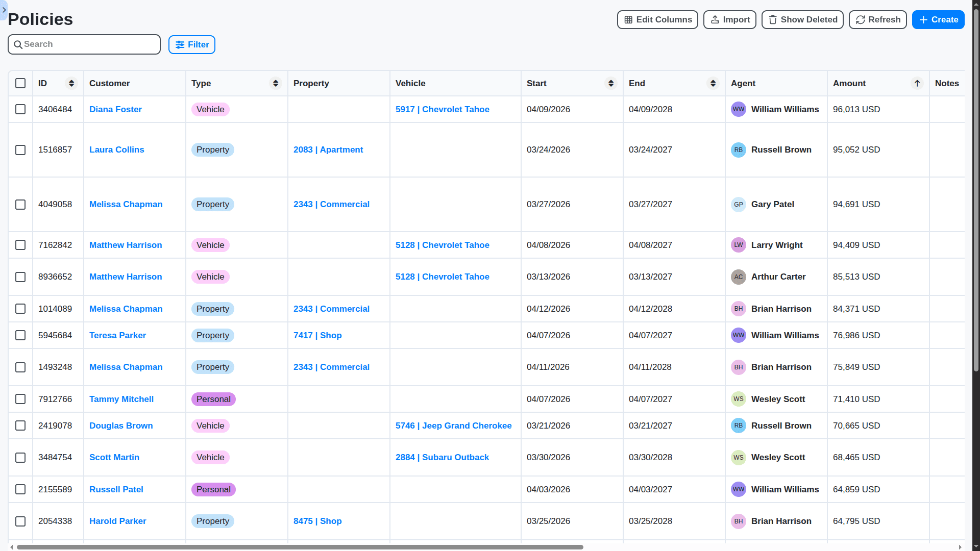Sort by the Start column arrows
980x551 pixels.
pos(610,83)
